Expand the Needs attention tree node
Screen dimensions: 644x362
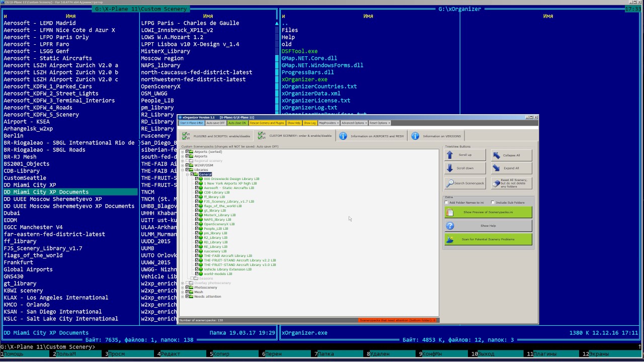[183, 296]
